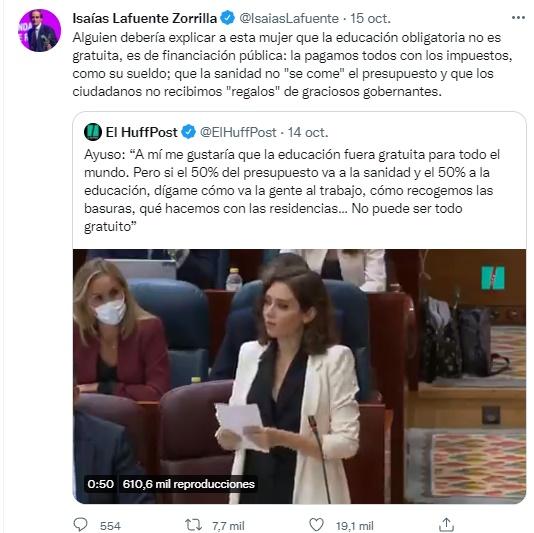Open the @IsaiasLafuente handle link

coord(289,18)
